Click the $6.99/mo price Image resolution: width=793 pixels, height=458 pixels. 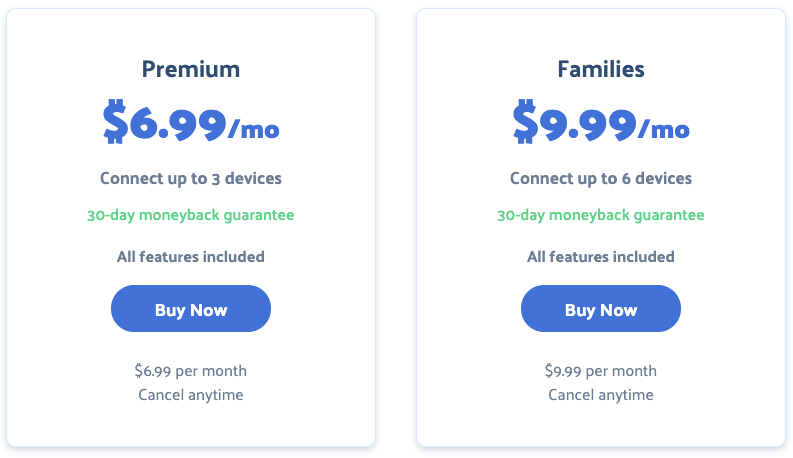click(191, 122)
